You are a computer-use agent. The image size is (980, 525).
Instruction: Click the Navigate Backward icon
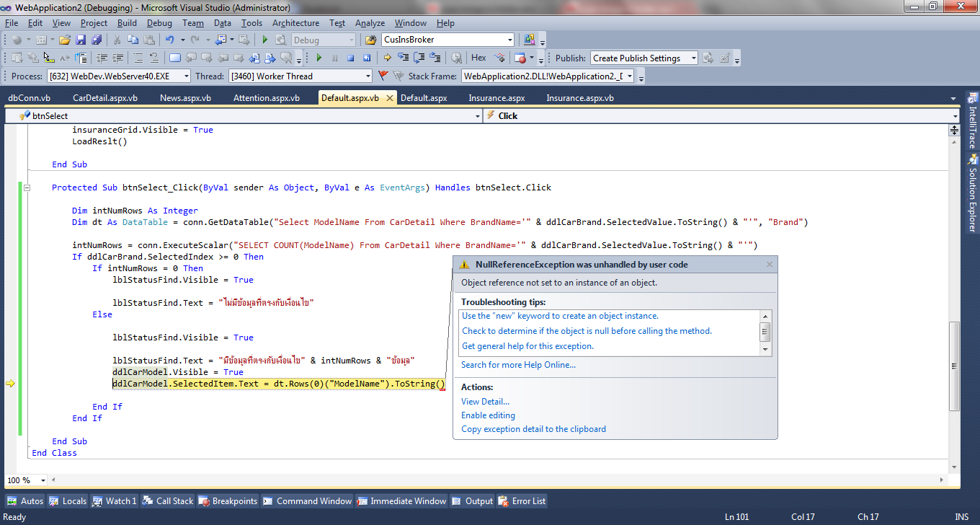point(220,40)
